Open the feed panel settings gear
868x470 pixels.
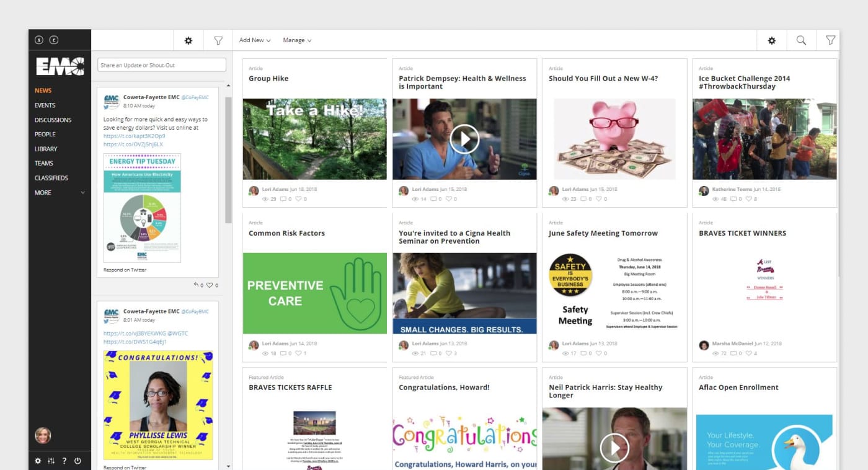click(x=188, y=40)
